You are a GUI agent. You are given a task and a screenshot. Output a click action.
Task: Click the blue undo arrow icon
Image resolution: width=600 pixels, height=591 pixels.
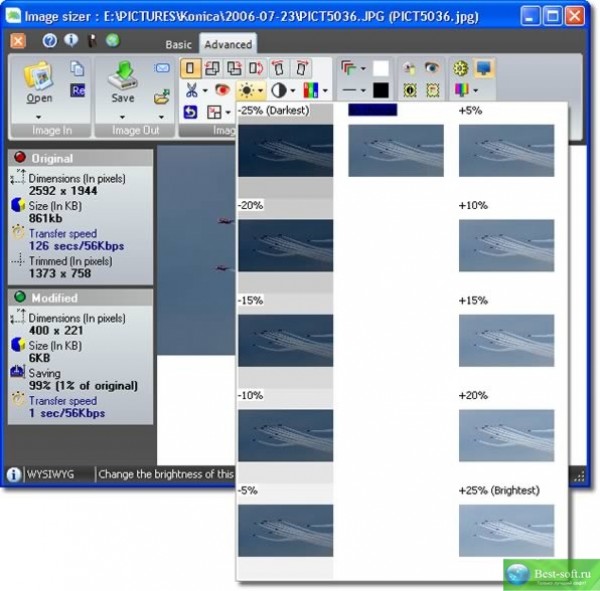[x=191, y=112]
